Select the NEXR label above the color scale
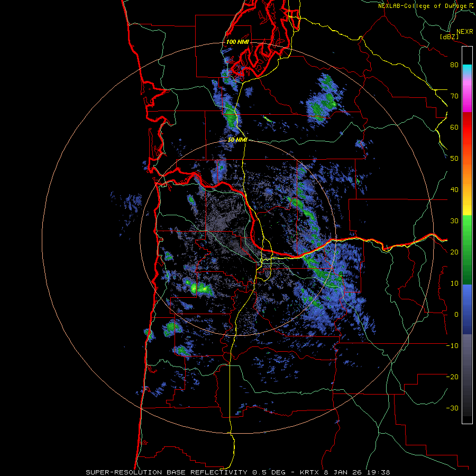The height and width of the screenshot is (476, 476). [464, 32]
